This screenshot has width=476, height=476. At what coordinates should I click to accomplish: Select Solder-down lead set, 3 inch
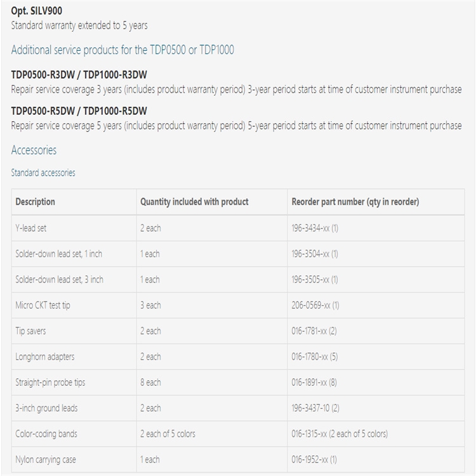point(59,279)
